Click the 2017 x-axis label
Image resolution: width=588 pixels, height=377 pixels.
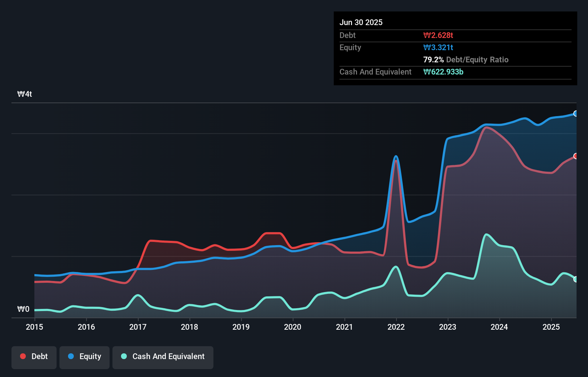[x=138, y=327]
